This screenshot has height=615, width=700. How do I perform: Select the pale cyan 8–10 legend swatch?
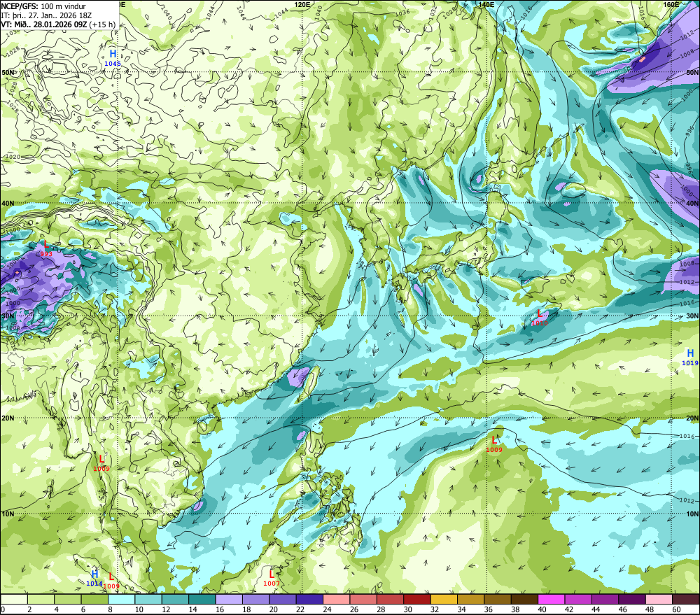pos(121,599)
